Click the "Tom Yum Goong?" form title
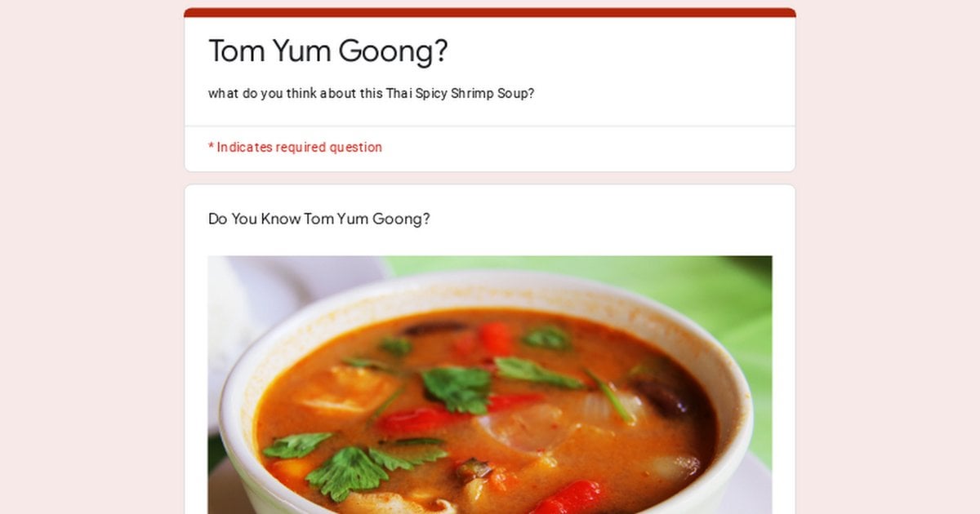The width and height of the screenshot is (980, 514). pos(328,51)
